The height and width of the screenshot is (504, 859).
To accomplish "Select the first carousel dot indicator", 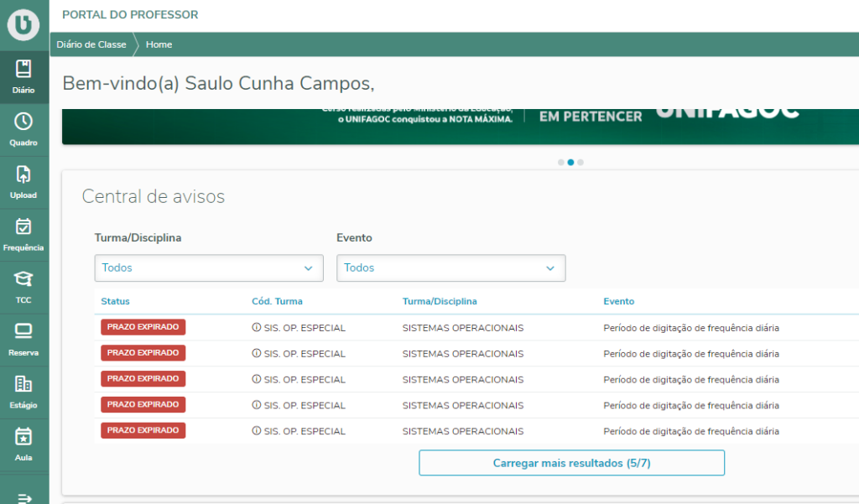I will click(x=561, y=163).
